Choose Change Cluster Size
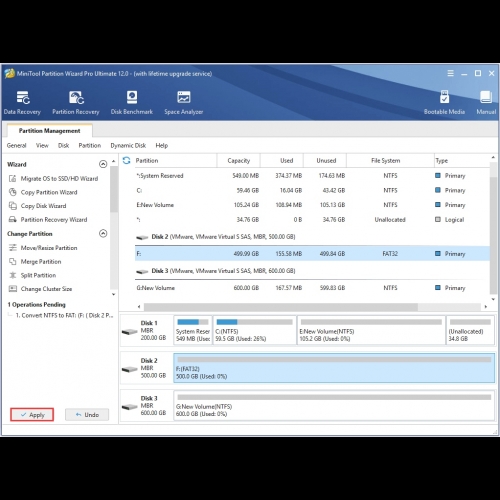The image size is (500, 500). (x=40, y=289)
